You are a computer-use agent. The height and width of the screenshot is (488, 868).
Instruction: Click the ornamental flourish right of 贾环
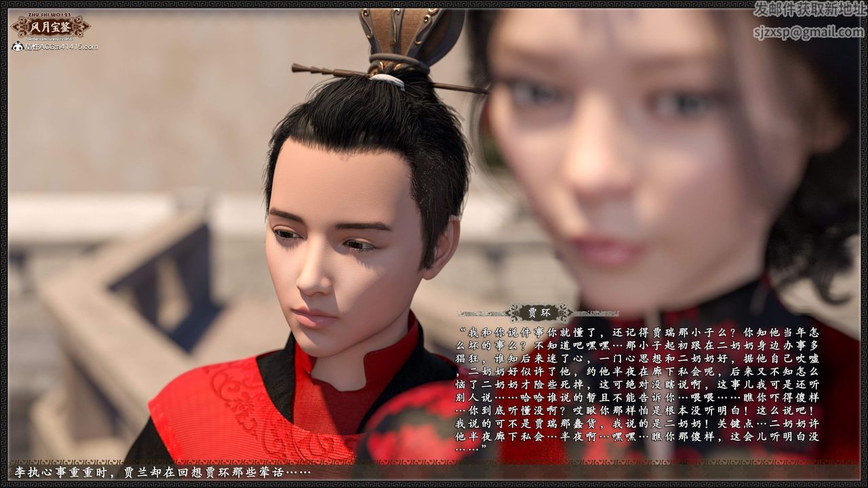tap(594, 313)
